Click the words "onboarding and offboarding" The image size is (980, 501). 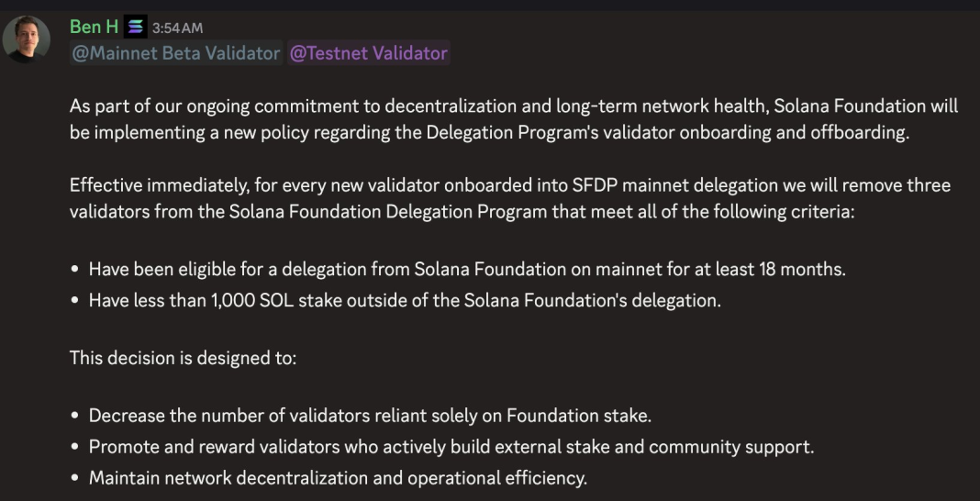(x=794, y=132)
